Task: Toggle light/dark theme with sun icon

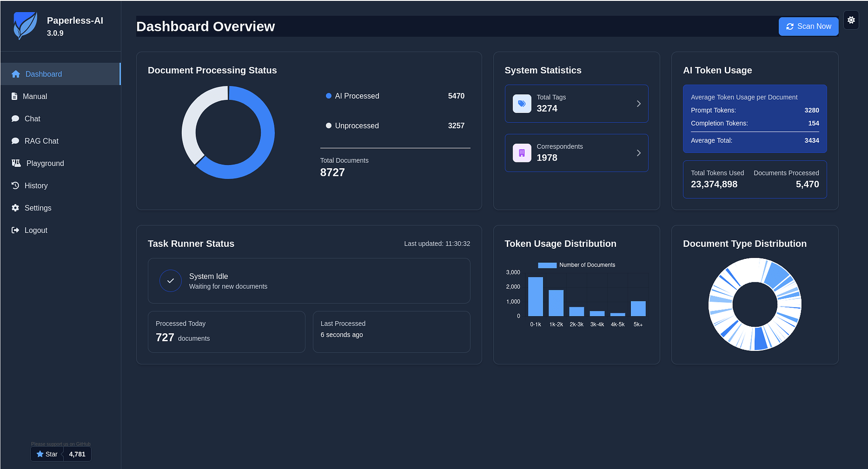Action: [851, 20]
